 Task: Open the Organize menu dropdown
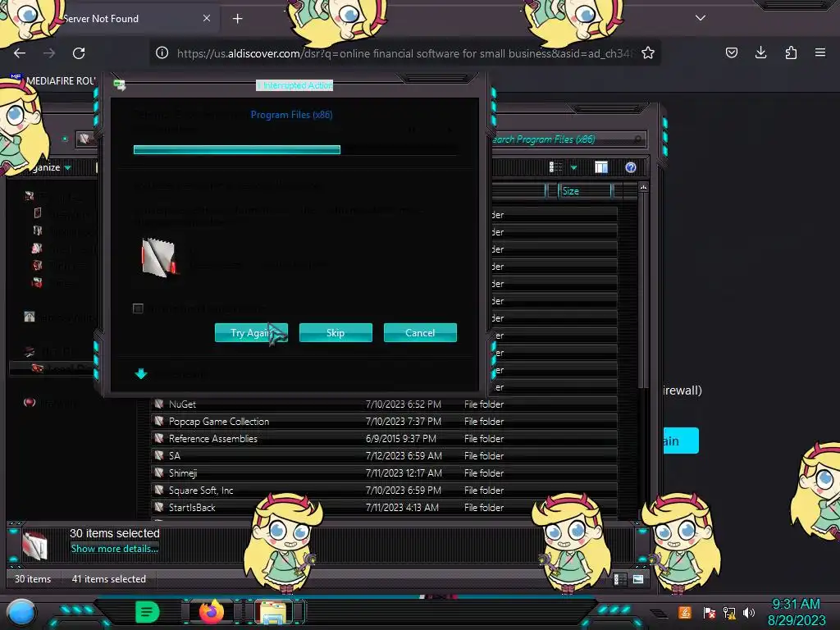(51, 167)
